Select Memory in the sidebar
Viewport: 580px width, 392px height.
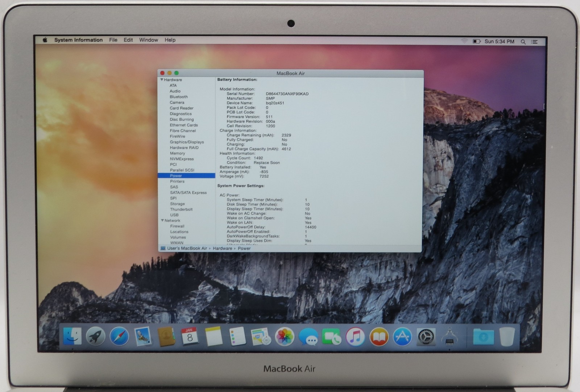(177, 153)
